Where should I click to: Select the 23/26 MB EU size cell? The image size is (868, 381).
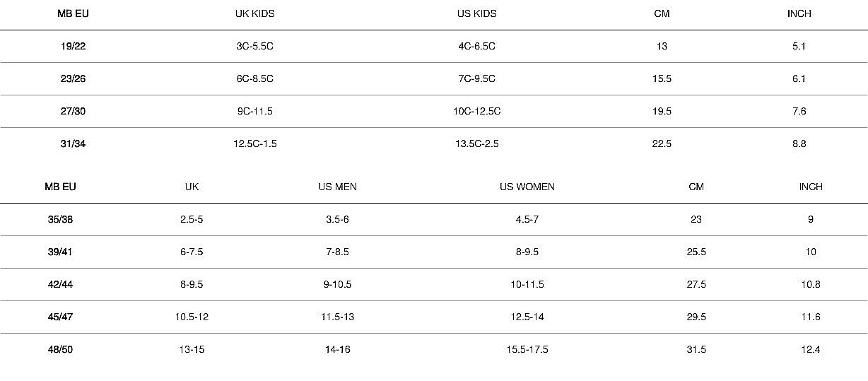[x=73, y=78]
